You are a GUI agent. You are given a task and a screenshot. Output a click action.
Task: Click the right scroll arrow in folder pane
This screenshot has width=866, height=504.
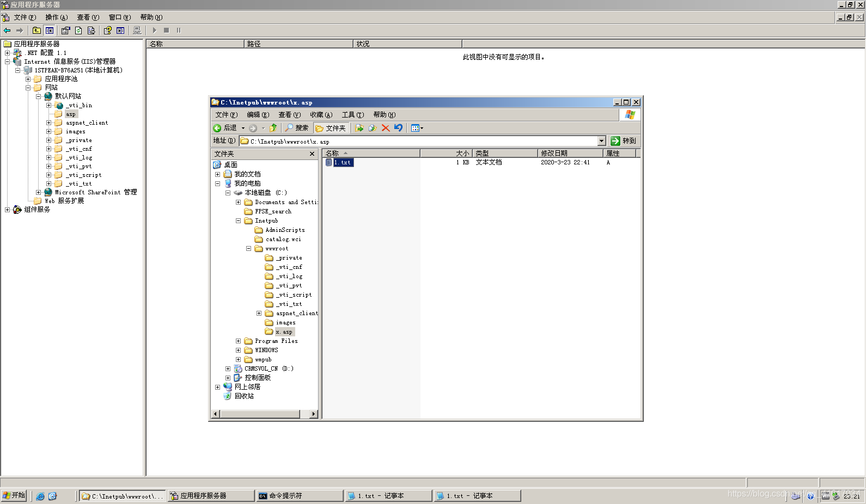click(313, 414)
